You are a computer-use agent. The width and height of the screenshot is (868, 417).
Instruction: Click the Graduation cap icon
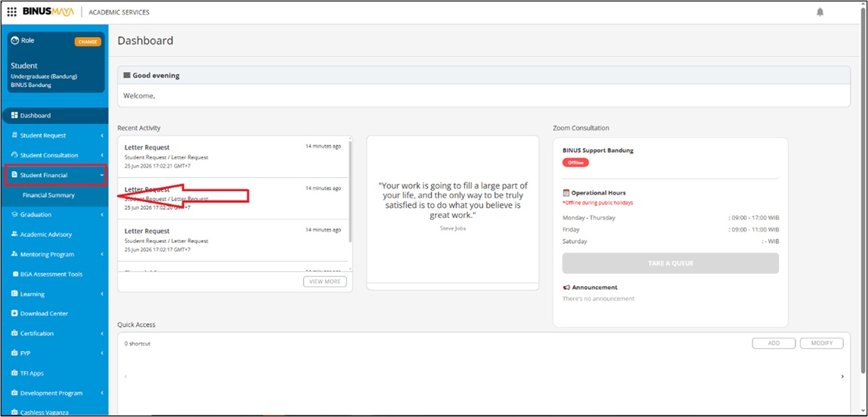(15, 214)
